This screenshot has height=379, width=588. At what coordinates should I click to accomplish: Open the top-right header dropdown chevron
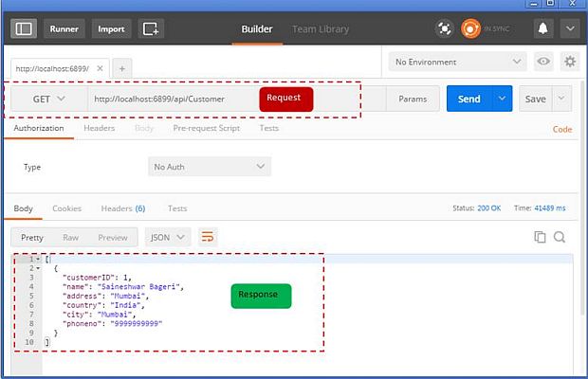click(x=570, y=28)
